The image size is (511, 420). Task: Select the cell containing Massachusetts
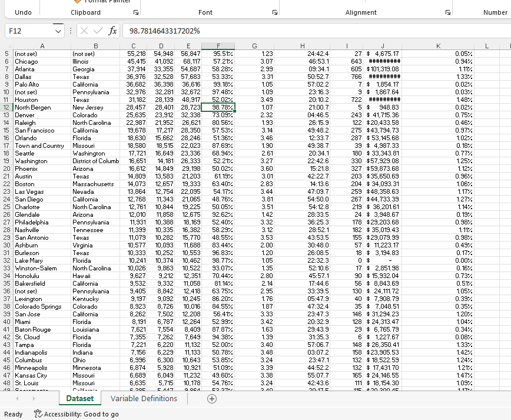click(x=95, y=184)
